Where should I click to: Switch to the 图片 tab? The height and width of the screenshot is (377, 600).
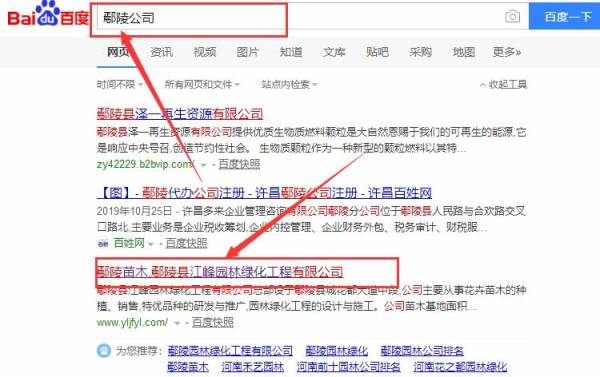(248, 52)
